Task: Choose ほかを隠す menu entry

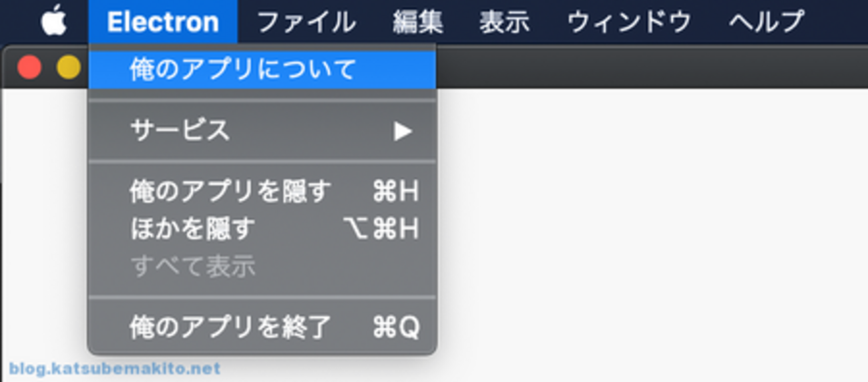Action: pyautogui.click(x=262, y=229)
